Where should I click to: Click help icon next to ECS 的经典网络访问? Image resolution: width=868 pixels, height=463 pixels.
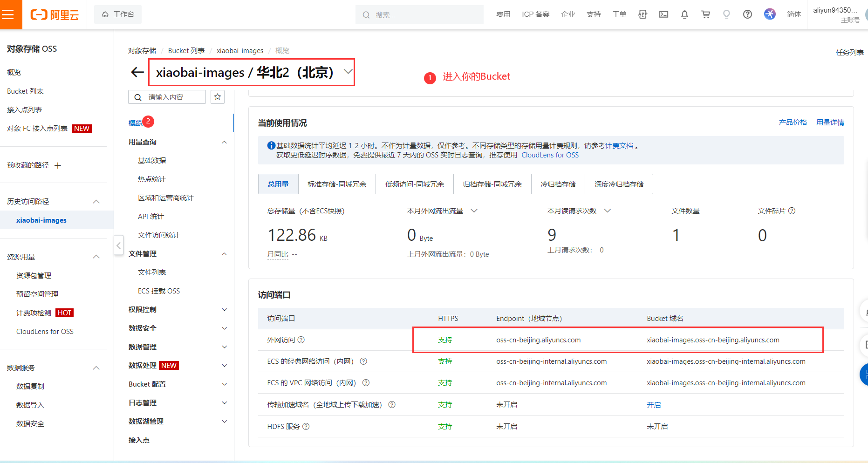point(363,361)
